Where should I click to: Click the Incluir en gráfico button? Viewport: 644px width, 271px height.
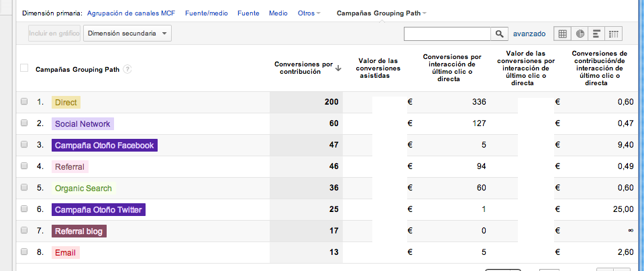pos(54,33)
